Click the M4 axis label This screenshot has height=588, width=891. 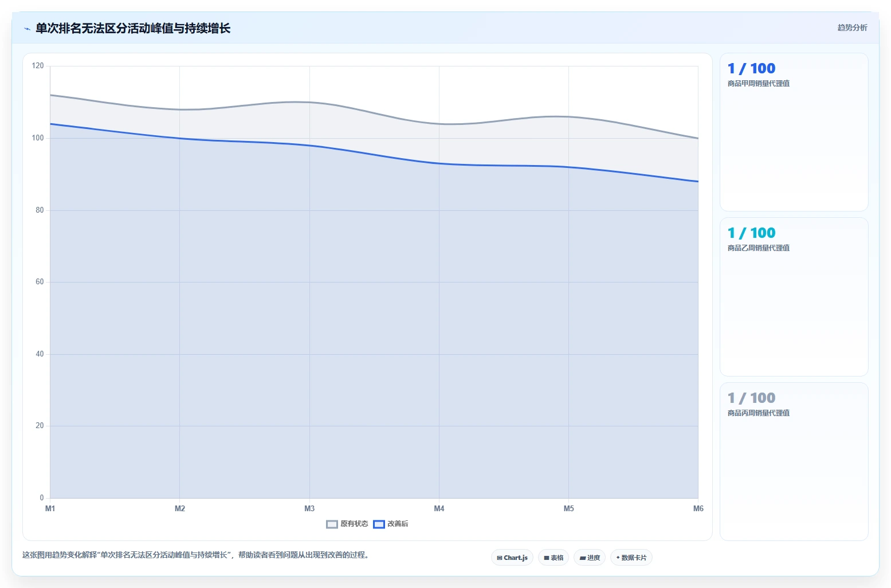point(439,509)
